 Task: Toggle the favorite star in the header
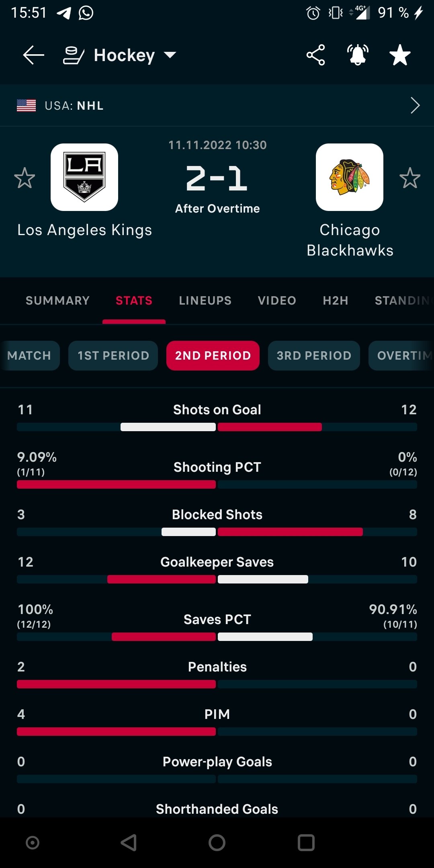[x=400, y=55]
